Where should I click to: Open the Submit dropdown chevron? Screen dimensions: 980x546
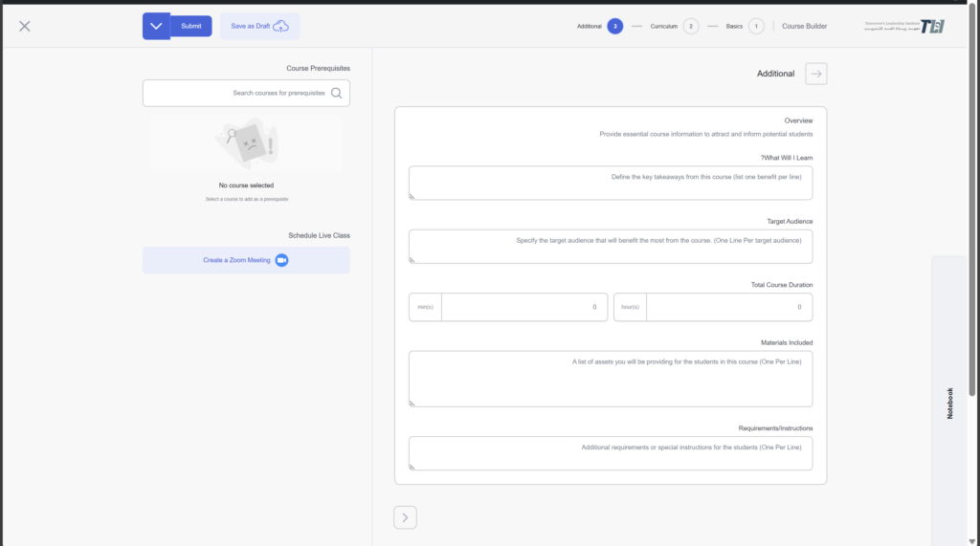coord(156,26)
